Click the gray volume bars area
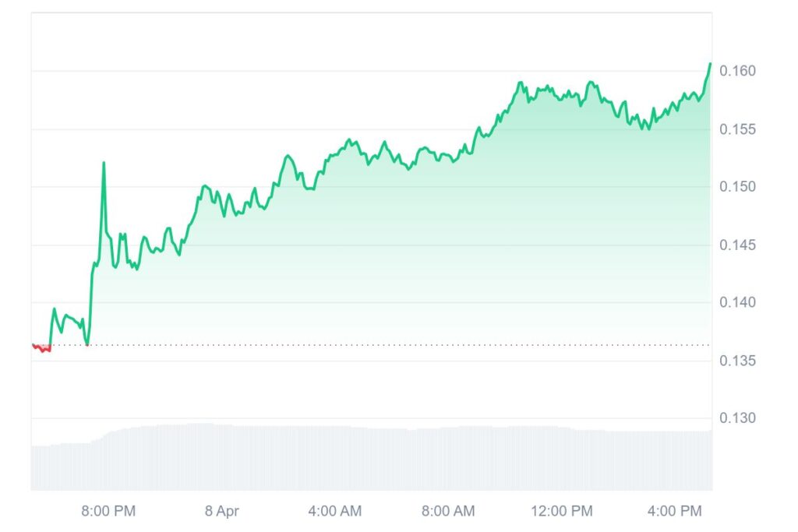Viewport: 798px width, 532px height. [x=372, y=458]
